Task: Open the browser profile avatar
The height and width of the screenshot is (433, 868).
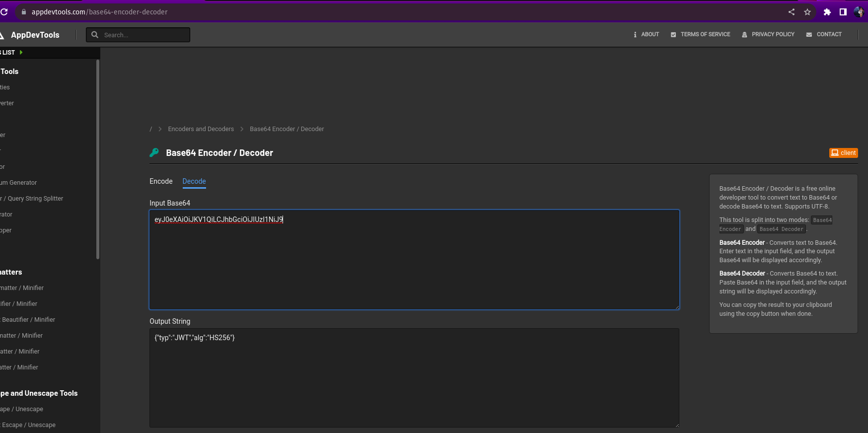Action: tap(859, 12)
